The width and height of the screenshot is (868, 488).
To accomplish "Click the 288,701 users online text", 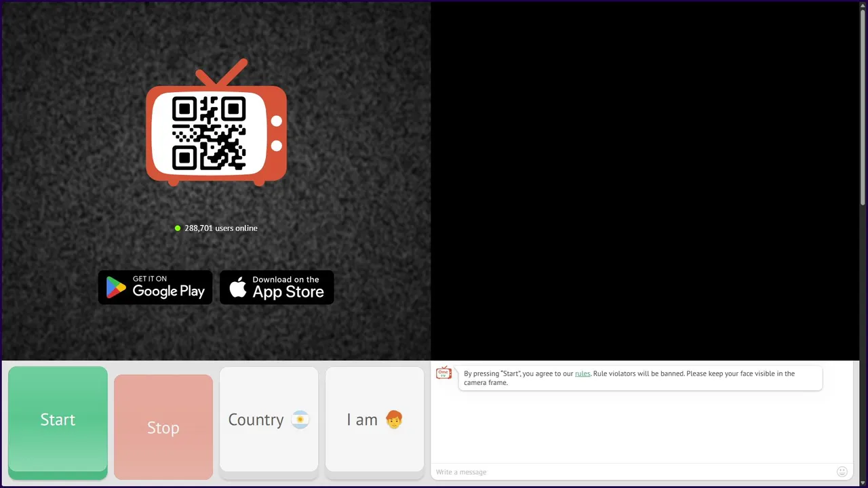I will [x=221, y=228].
